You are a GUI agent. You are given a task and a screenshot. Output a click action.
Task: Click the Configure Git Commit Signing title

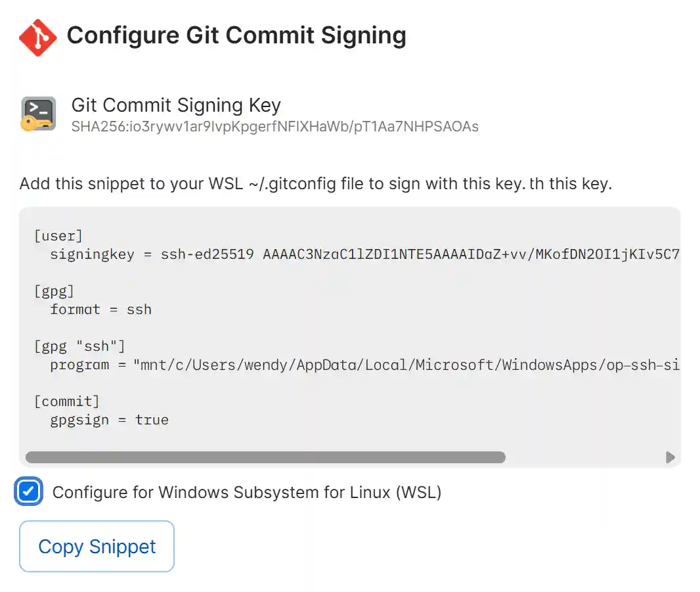[238, 36]
